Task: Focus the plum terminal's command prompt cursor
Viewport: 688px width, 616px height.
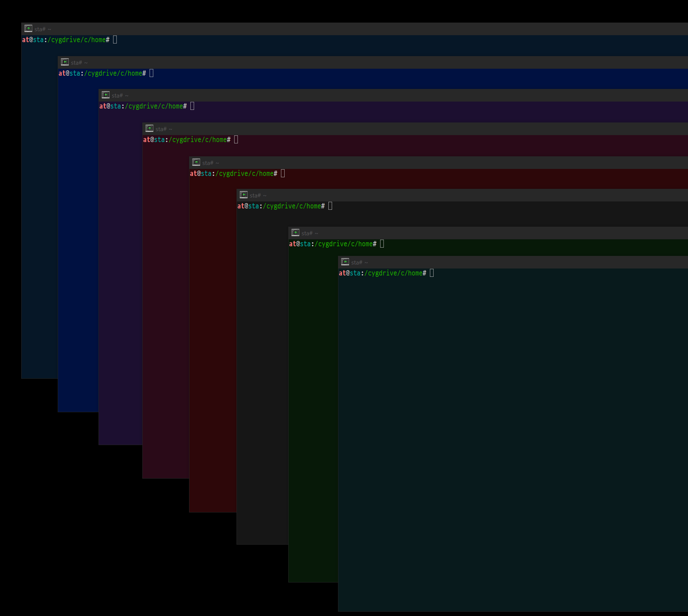Action: tap(236, 139)
